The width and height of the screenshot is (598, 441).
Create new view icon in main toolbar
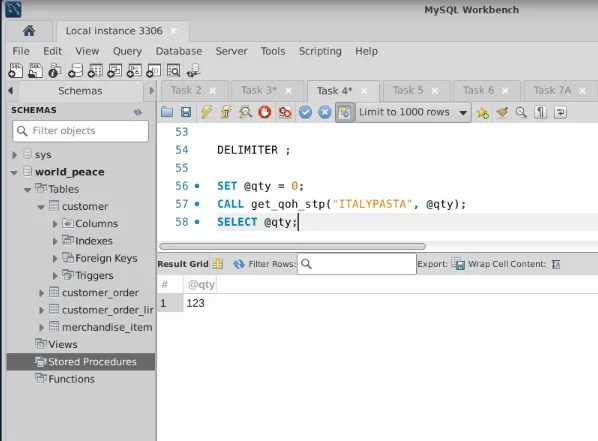click(x=114, y=71)
